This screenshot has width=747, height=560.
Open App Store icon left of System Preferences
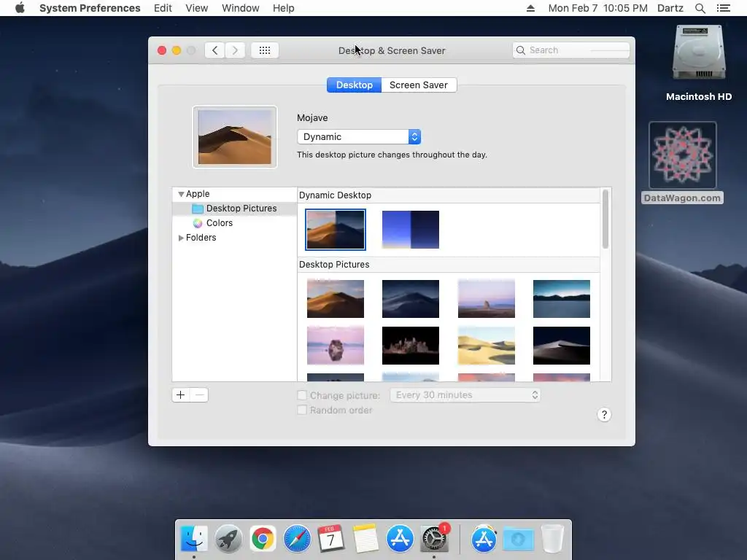click(400, 539)
